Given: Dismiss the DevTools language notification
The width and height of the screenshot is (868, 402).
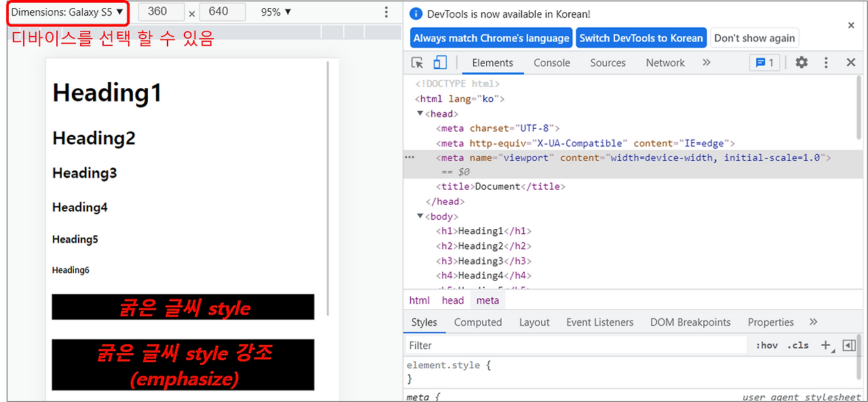Looking at the screenshot, I should pyautogui.click(x=851, y=25).
